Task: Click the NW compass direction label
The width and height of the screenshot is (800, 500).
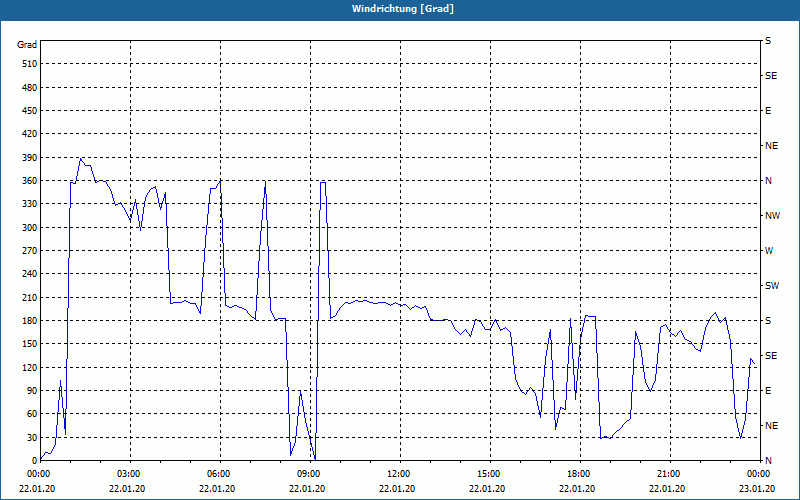Action: [772, 216]
